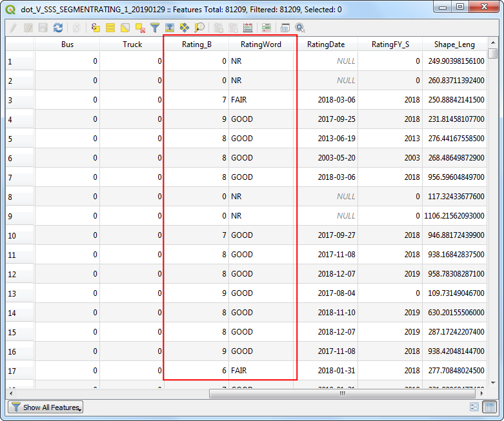504x421 pixels.
Task: Select all features in table
Action: tap(110, 28)
